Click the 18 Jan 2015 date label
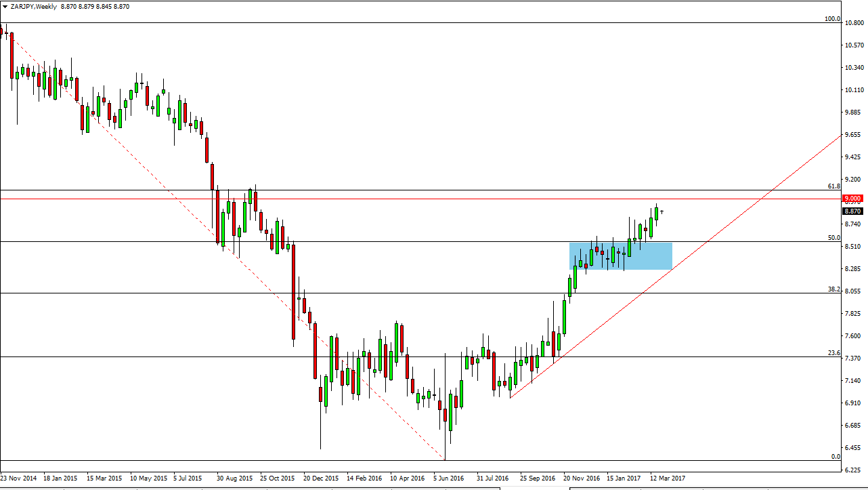Image resolution: width=868 pixels, height=490 pixels. click(62, 478)
